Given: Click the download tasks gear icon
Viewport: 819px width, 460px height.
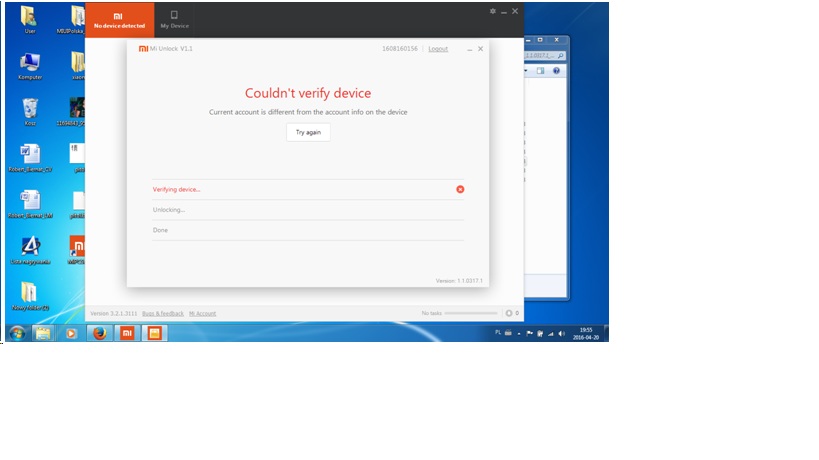Looking at the screenshot, I should point(508,313).
